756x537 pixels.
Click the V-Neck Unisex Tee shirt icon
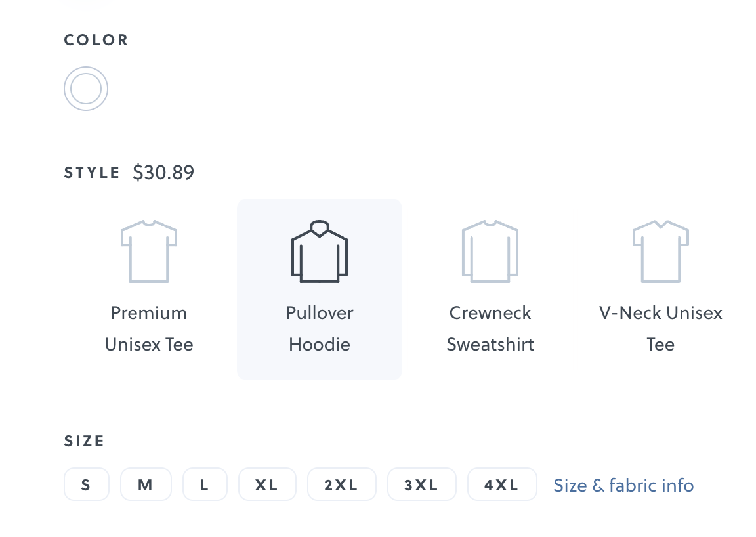[x=661, y=251]
